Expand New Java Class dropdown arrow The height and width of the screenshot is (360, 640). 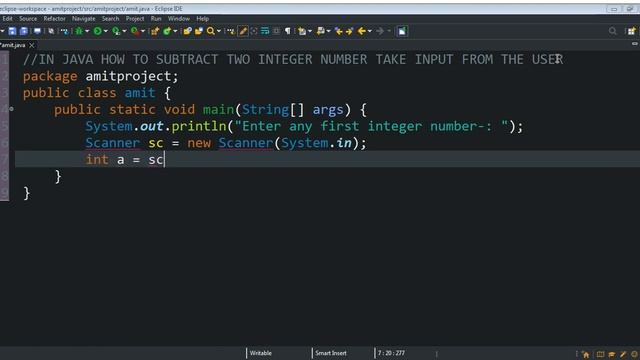pyautogui.click(x=175, y=31)
